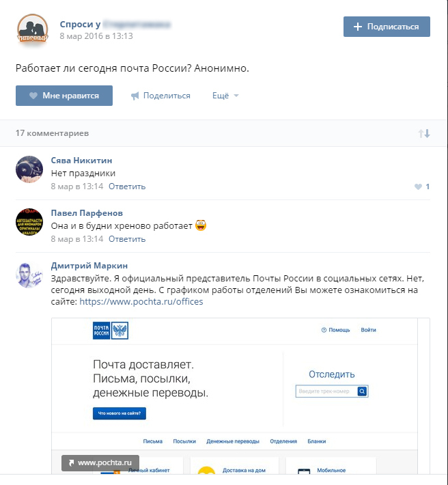Reply to Павел Парфенов's comment

pos(127,239)
